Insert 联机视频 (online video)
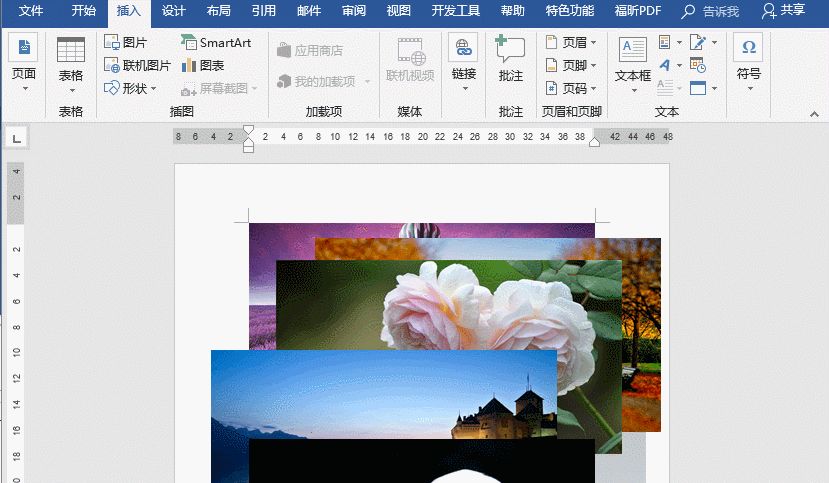Image resolution: width=829 pixels, height=483 pixels. tap(410, 60)
